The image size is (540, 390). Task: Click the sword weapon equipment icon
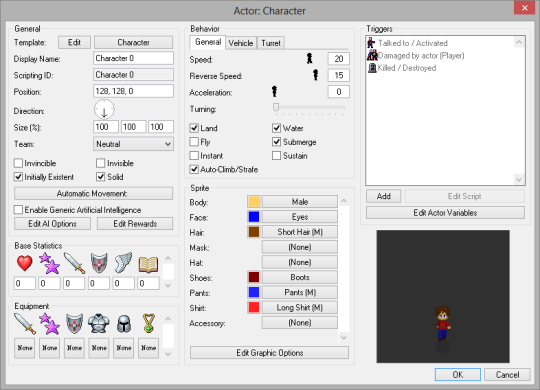[x=25, y=324]
